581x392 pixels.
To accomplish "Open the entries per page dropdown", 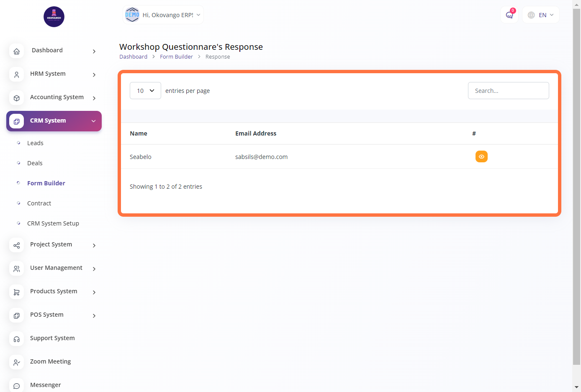I will click(x=145, y=91).
